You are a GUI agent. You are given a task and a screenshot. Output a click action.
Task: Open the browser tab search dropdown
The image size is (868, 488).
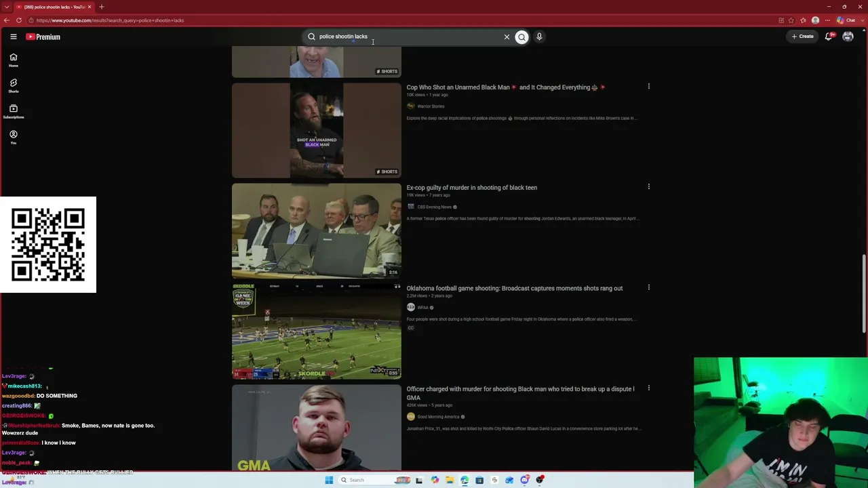7,7
